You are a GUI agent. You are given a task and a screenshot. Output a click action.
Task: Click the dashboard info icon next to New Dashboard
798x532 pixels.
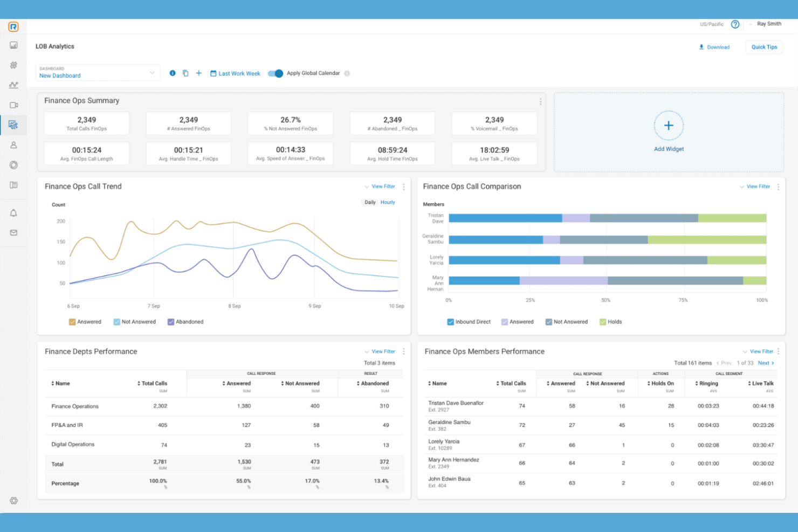click(173, 73)
